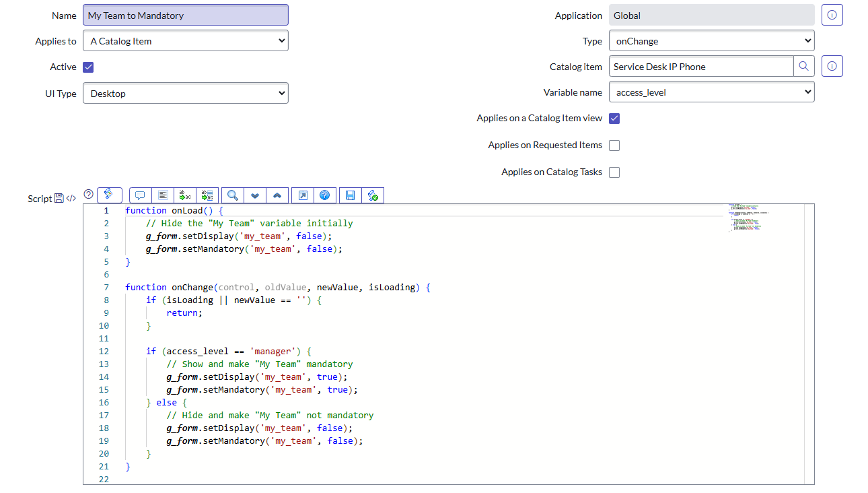Click the pop-out editor icon
Viewport: 868px width, 493px height.
coord(301,195)
